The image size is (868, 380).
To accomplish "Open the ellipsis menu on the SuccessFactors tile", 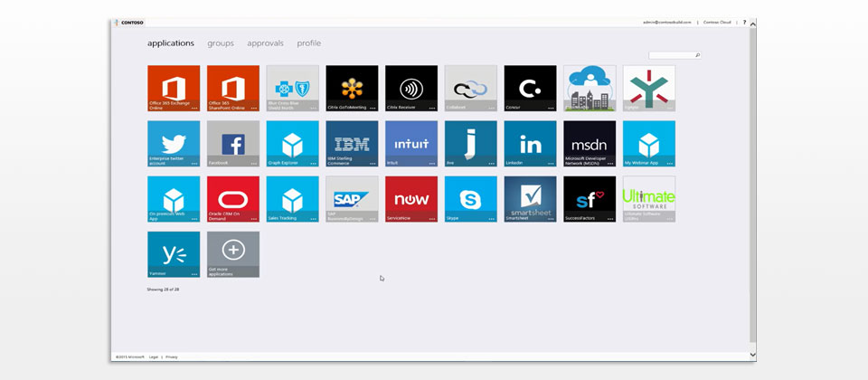I will tap(610, 219).
